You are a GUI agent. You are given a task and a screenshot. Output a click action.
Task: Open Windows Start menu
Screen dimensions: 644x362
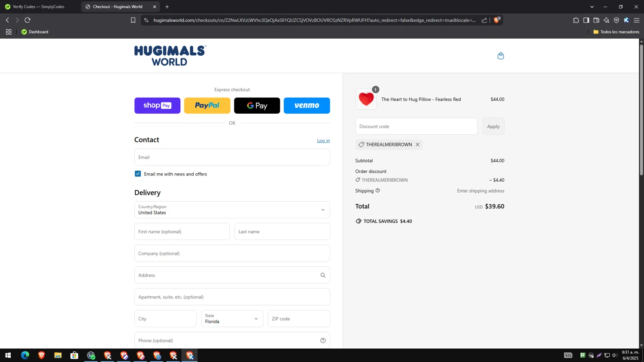coord(8,355)
